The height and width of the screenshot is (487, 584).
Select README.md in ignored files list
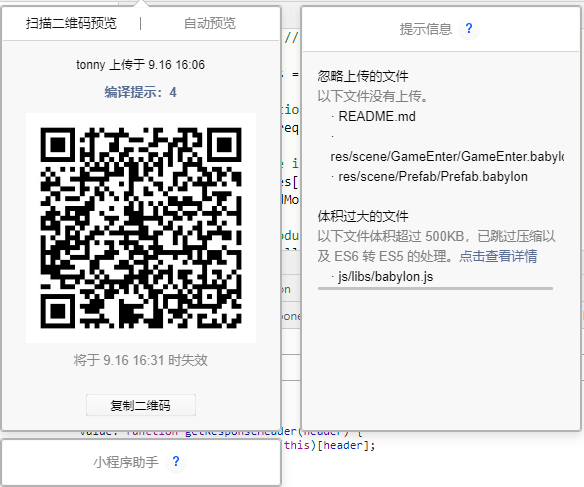(377, 117)
